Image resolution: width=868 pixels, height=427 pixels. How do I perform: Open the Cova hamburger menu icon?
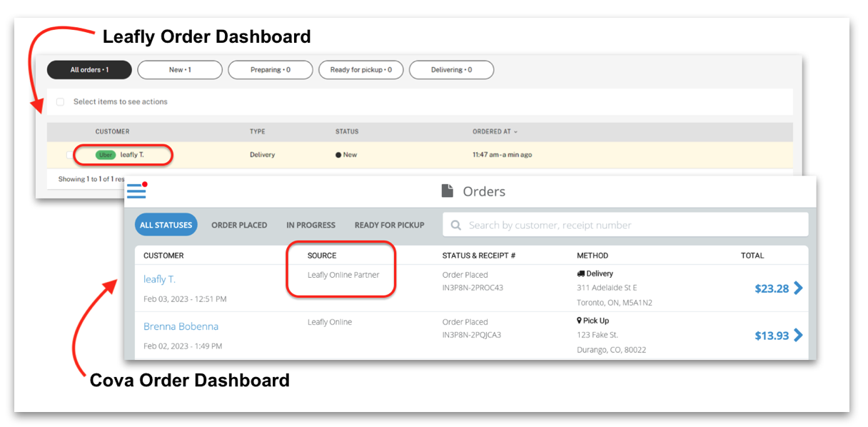point(136,190)
